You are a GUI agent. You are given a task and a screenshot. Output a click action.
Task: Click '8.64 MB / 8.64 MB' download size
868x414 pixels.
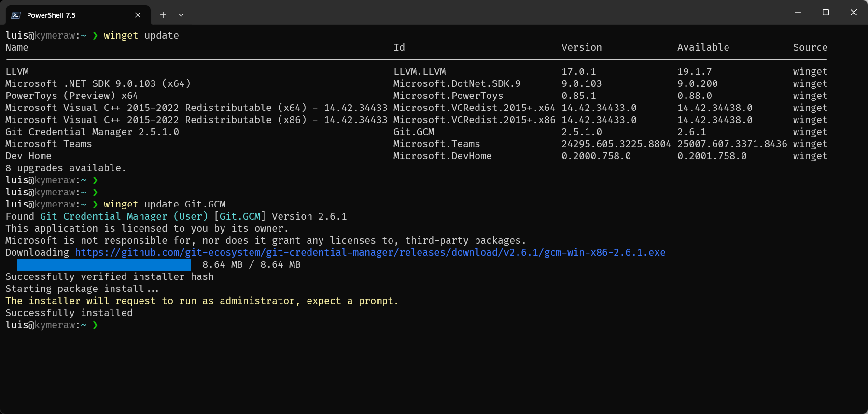[252, 264]
